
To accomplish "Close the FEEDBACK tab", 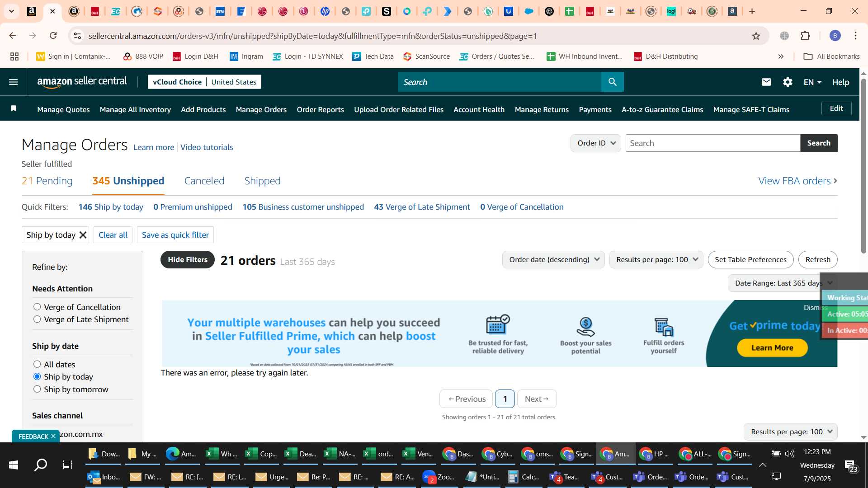I will 53,436.
